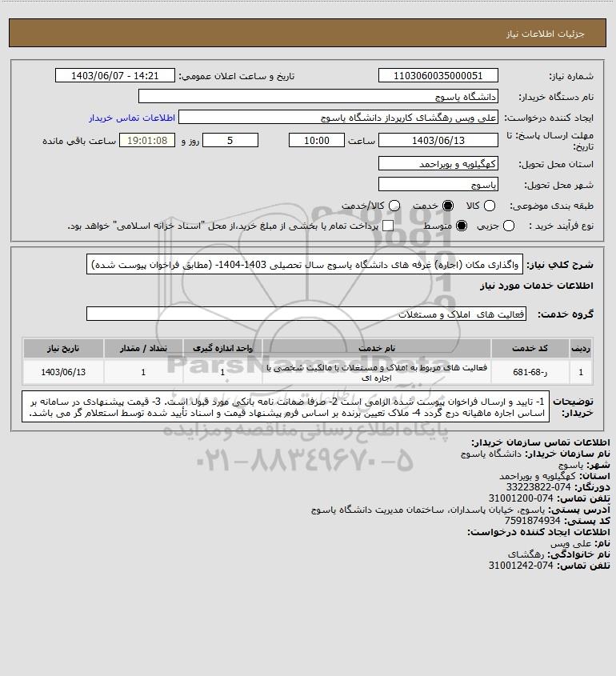Click the general description field واگذاری مکان
The width and height of the screenshot is (616, 676).
coord(304,264)
